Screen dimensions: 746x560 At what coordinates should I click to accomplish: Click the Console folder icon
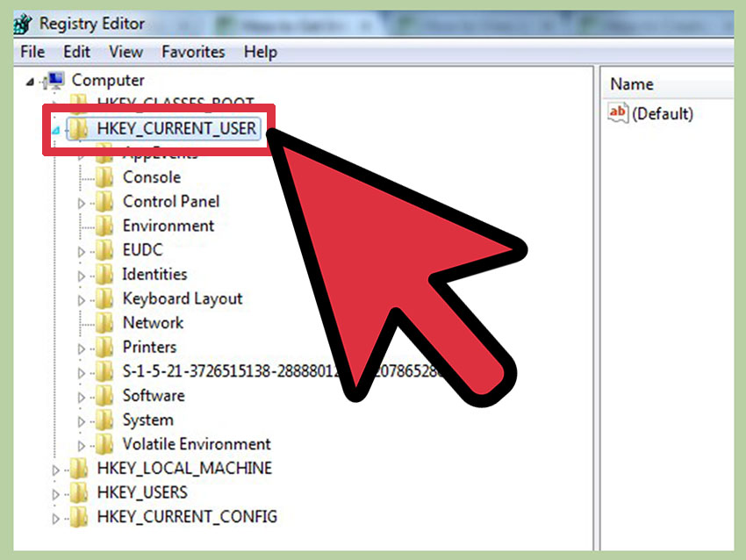104,177
